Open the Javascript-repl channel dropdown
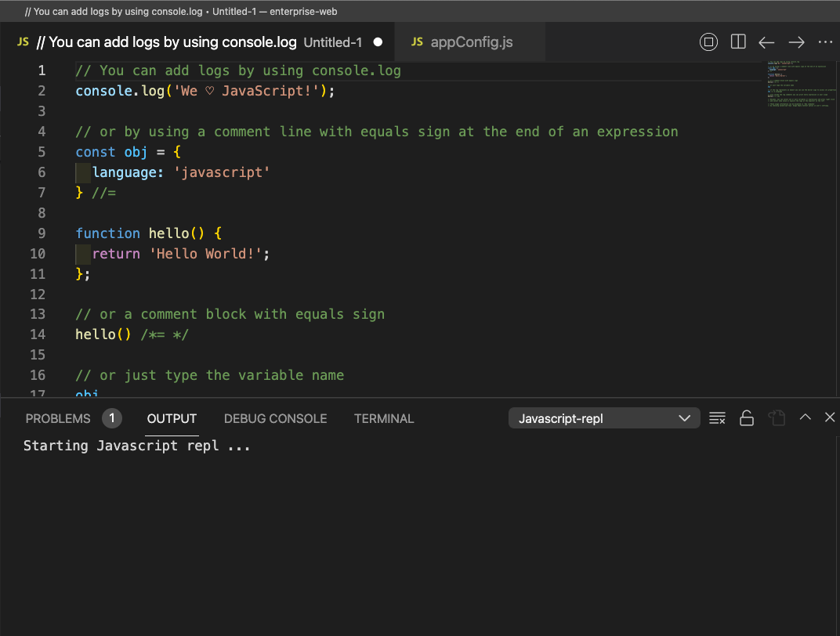 coord(603,417)
